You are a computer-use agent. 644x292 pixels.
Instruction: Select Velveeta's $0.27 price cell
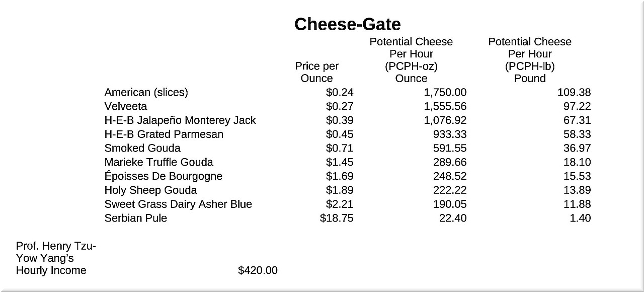(x=340, y=106)
